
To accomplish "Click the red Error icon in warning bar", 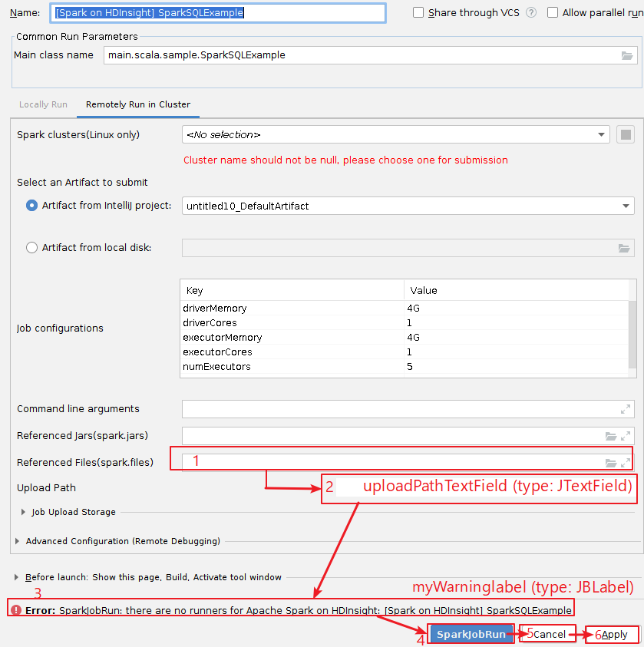I will (16, 610).
